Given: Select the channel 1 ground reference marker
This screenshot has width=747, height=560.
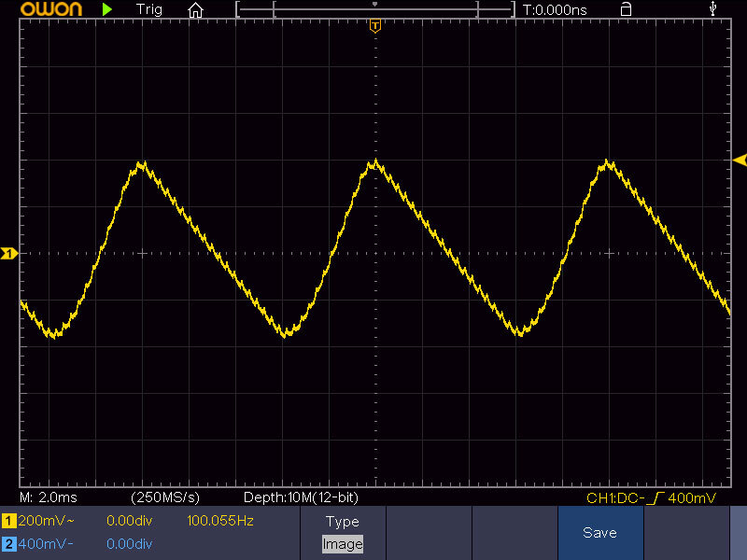Looking at the screenshot, I should (9, 253).
